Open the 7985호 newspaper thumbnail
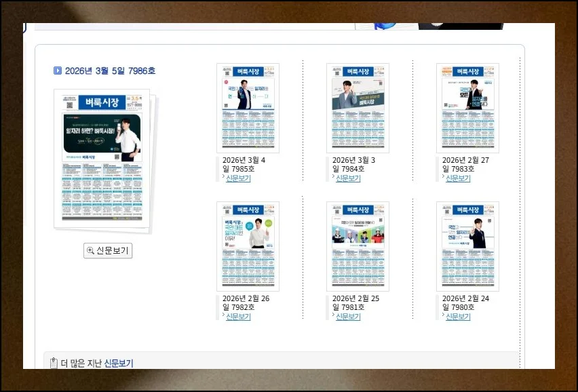Image resolution: width=578 pixels, height=392 pixels. [248, 109]
